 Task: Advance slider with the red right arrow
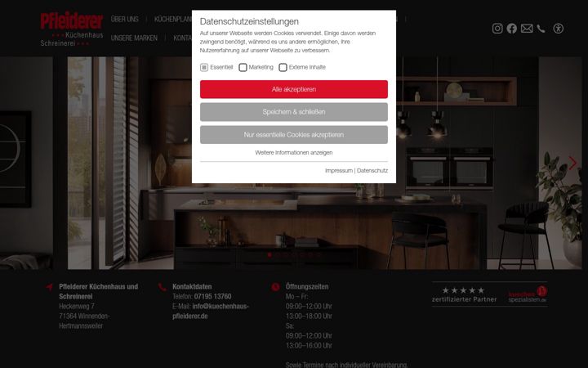pos(572,163)
